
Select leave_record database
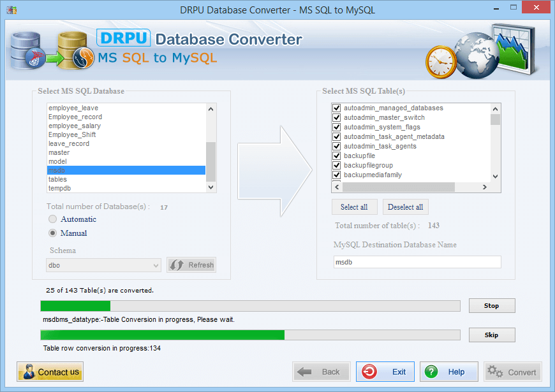pos(126,143)
